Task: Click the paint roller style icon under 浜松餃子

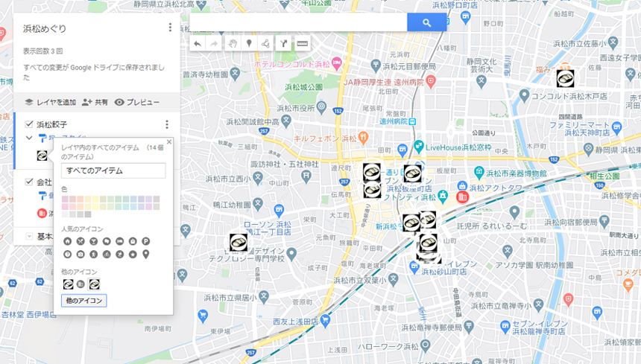Action: tap(42, 138)
